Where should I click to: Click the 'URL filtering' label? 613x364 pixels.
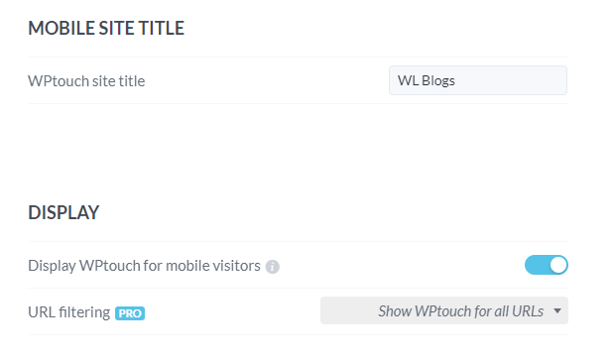[68, 312]
